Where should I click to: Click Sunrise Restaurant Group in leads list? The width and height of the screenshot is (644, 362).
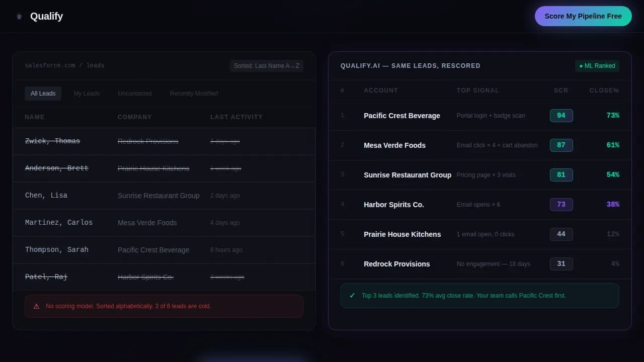[x=158, y=196]
